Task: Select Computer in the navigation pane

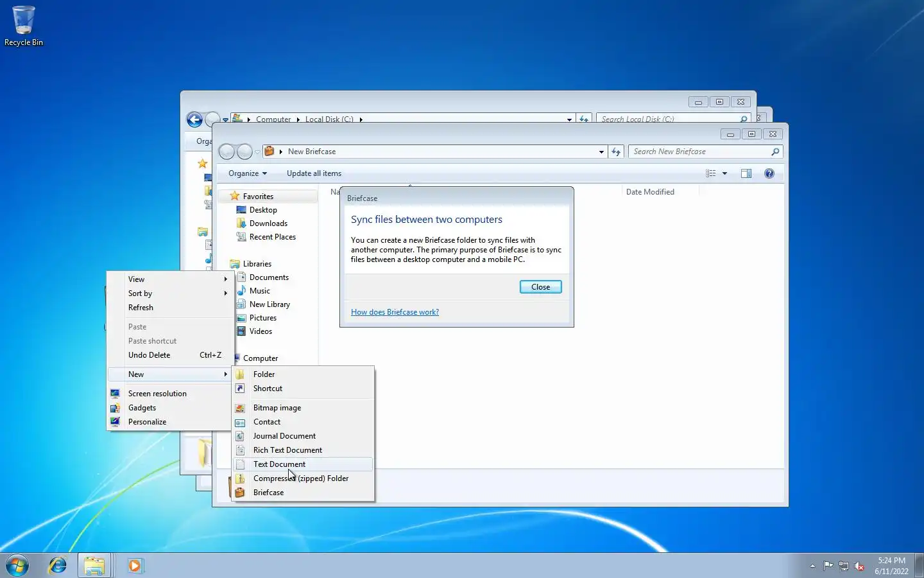Action: pos(261,358)
